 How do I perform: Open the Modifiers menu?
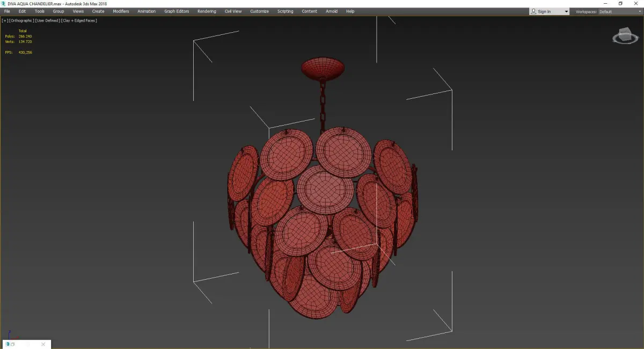pos(121,11)
